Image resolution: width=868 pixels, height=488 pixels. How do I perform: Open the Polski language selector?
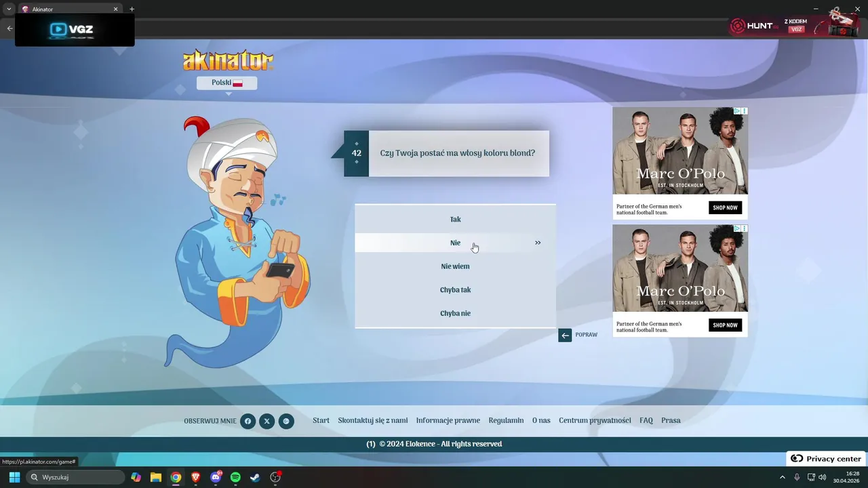(226, 83)
